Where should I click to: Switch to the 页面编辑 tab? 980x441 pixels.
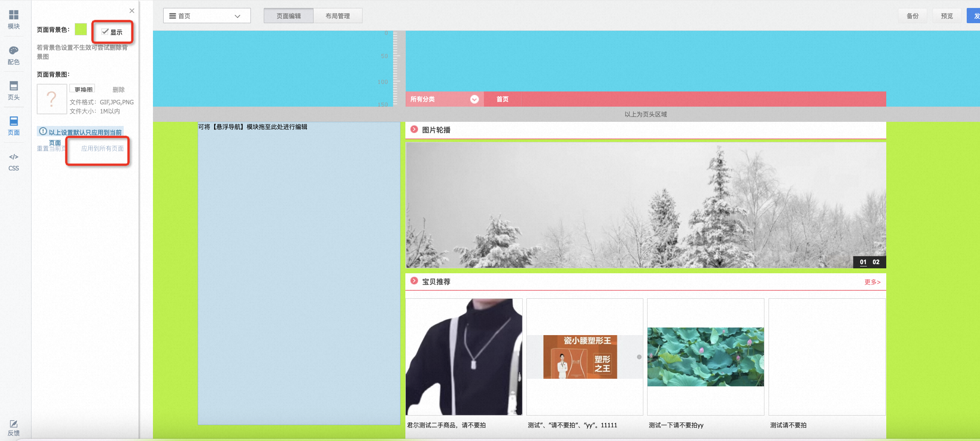288,16
